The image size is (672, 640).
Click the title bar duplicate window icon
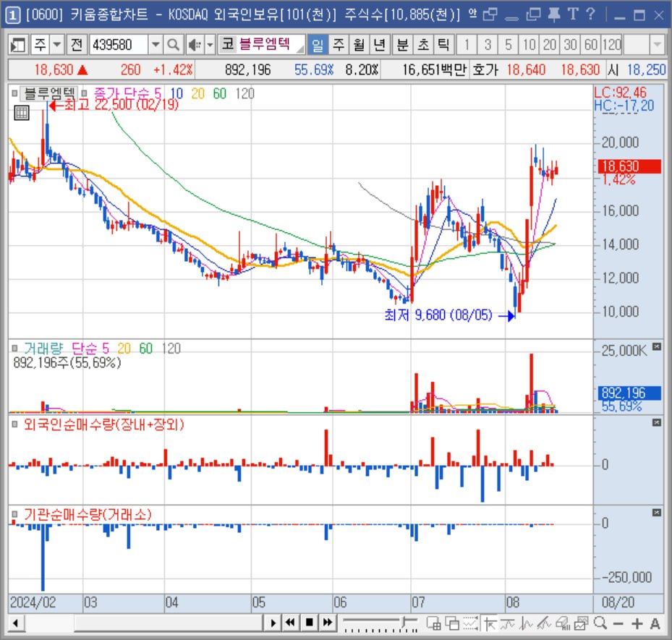coord(533,15)
